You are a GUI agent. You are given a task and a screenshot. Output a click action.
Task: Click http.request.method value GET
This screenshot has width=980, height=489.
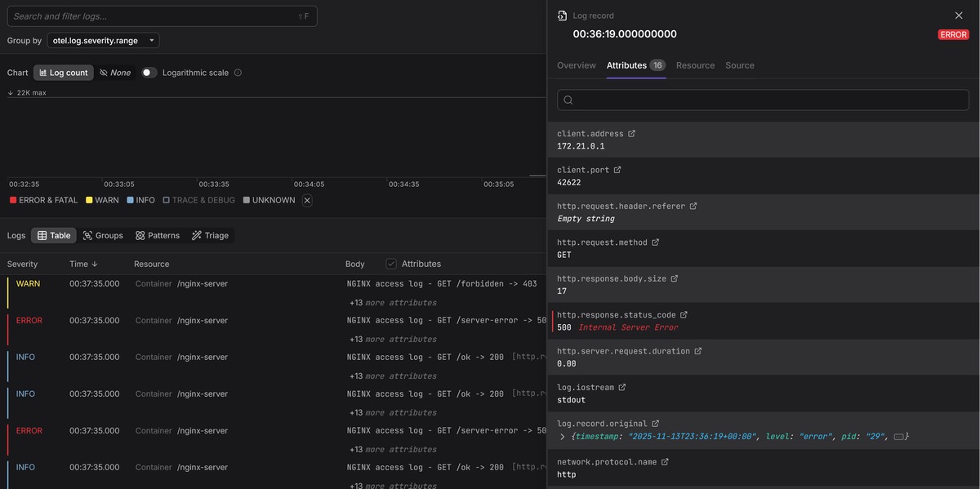(x=564, y=255)
